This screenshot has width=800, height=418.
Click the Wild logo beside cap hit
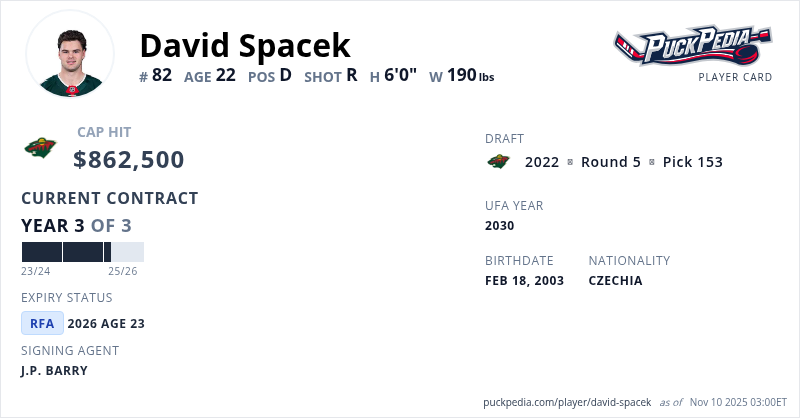point(40,148)
